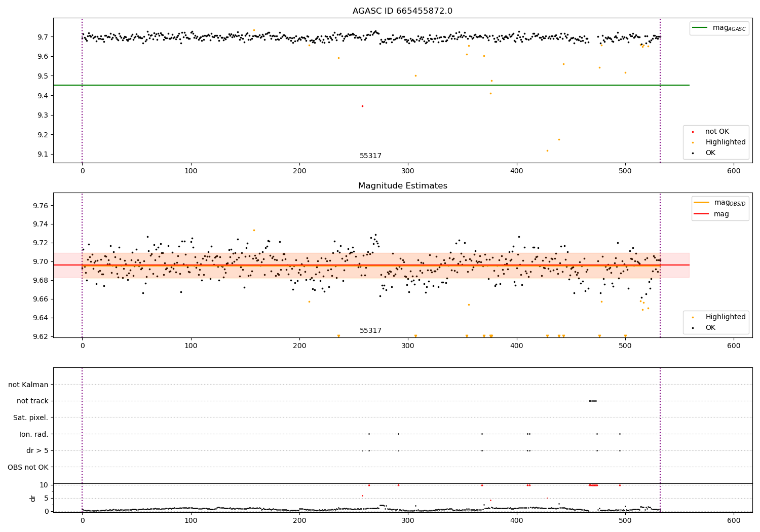Click the "OBS not OK" axis label
This screenshot has width=760, height=532.
click(x=28, y=467)
